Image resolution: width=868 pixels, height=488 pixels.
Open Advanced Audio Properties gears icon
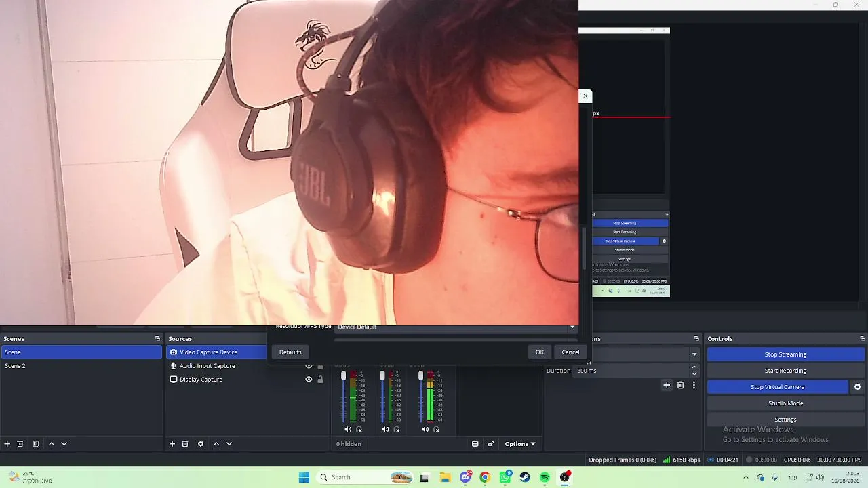[491, 444]
